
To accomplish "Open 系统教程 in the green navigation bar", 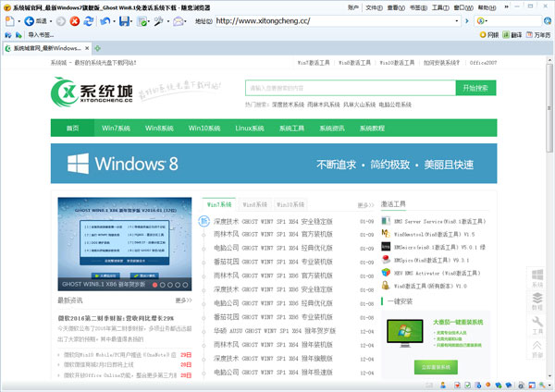I will tap(372, 129).
